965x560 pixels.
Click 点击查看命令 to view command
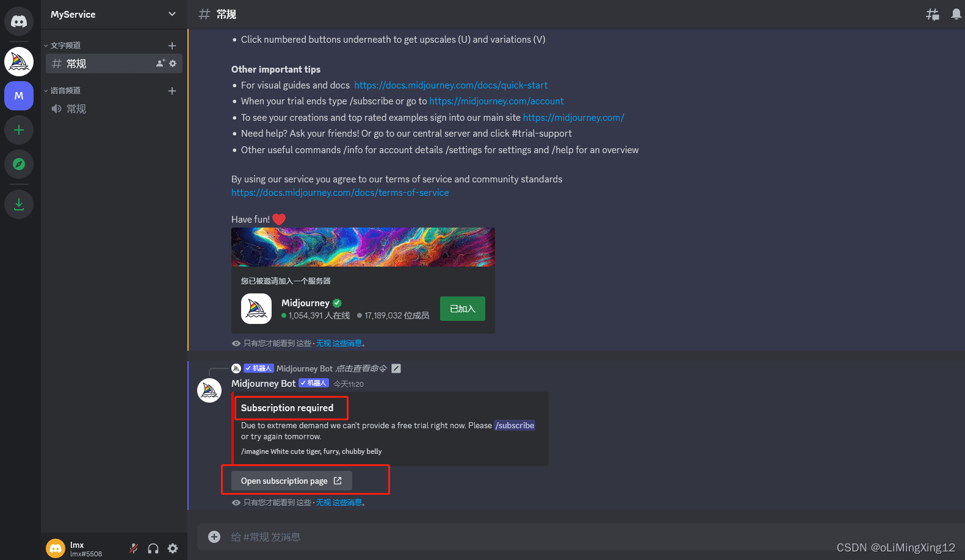361,368
